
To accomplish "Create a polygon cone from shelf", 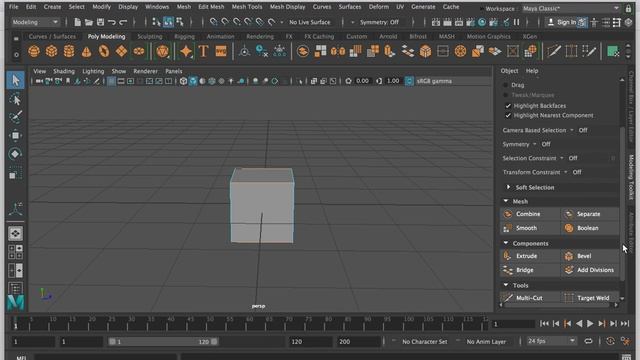I will [x=87, y=51].
